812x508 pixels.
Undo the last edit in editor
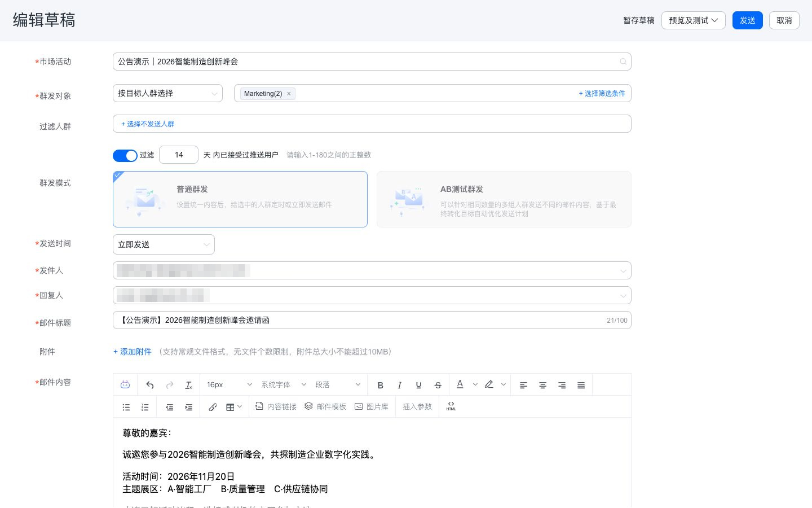pyautogui.click(x=150, y=385)
